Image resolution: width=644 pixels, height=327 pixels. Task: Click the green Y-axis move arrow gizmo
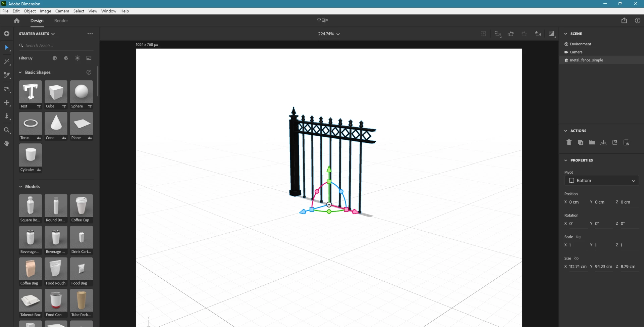click(329, 169)
